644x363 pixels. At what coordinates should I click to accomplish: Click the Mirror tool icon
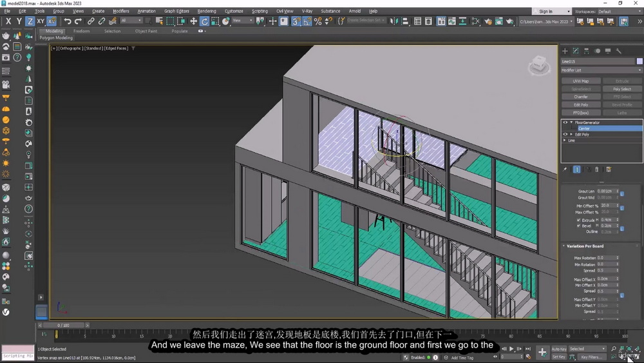[394, 21]
